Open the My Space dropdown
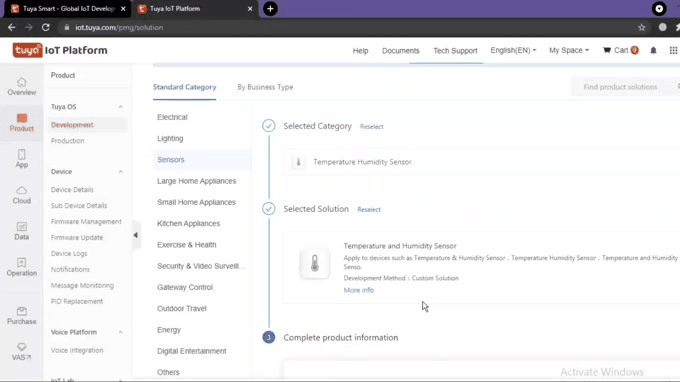The height and width of the screenshot is (382, 680). 569,50
